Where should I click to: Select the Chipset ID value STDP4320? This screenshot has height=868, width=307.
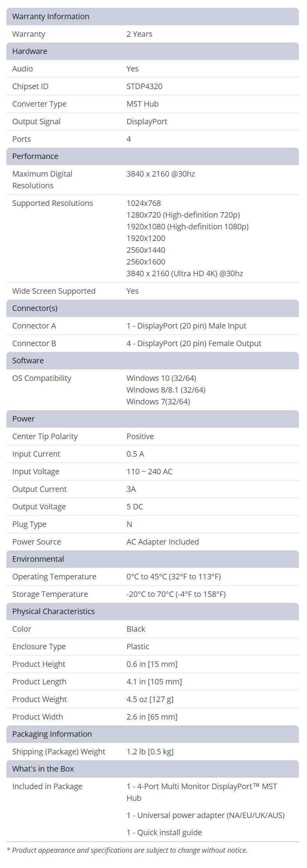(x=144, y=86)
